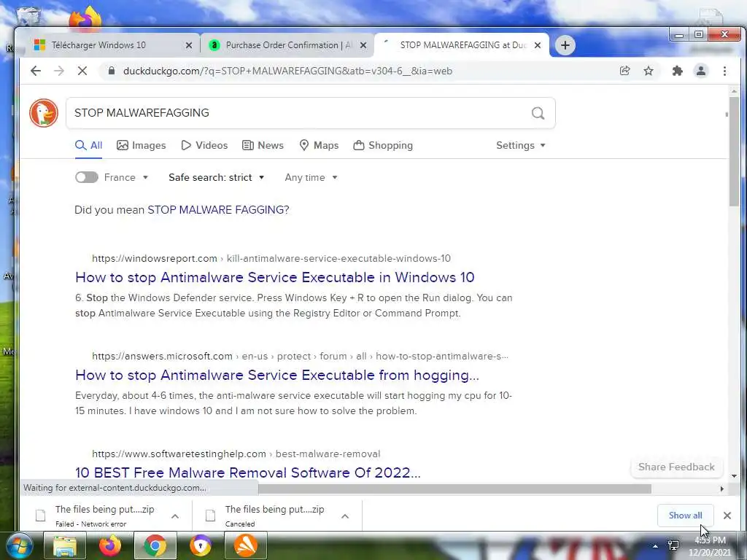Open the France region dropdown

pos(126,177)
